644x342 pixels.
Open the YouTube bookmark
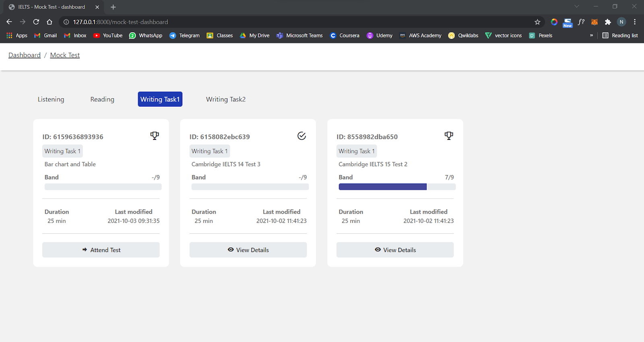click(108, 35)
